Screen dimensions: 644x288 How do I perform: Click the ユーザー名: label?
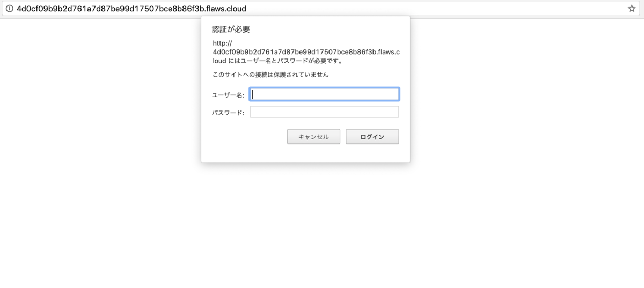[228, 95]
